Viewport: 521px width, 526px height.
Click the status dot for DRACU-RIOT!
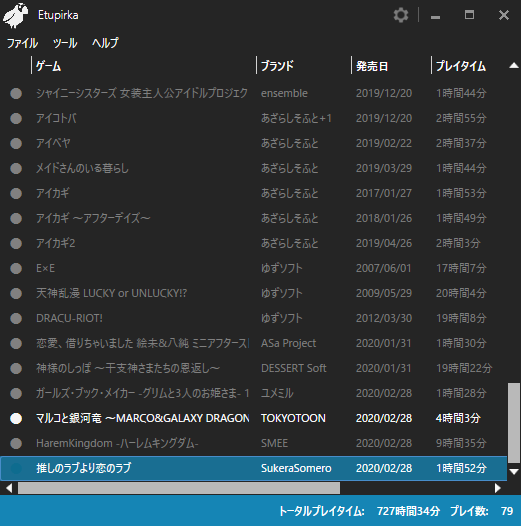[16, 318]
